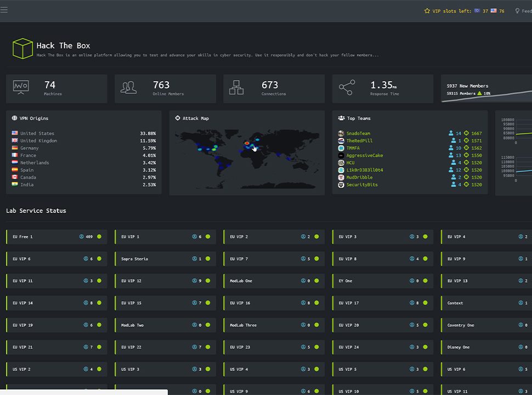Click the points target icon in SnadoTeam row

point(466,133)
